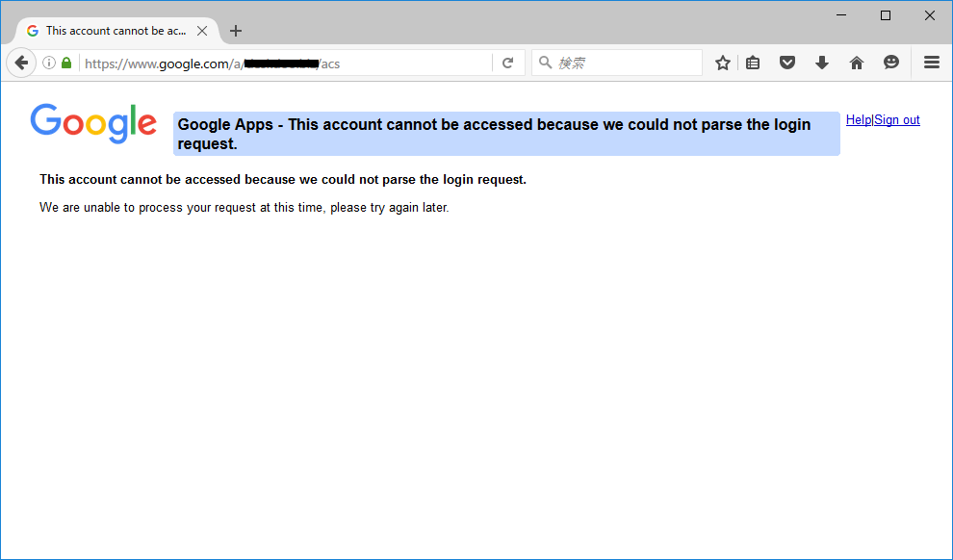Save page to Pocket icon
The width and height of the screenshot is (953, 560).
click(x=787, y=63)
